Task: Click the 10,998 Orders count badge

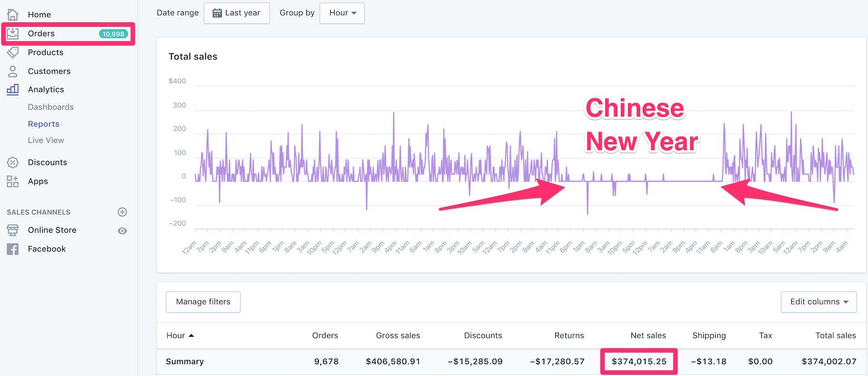Action: pos(113,34)
